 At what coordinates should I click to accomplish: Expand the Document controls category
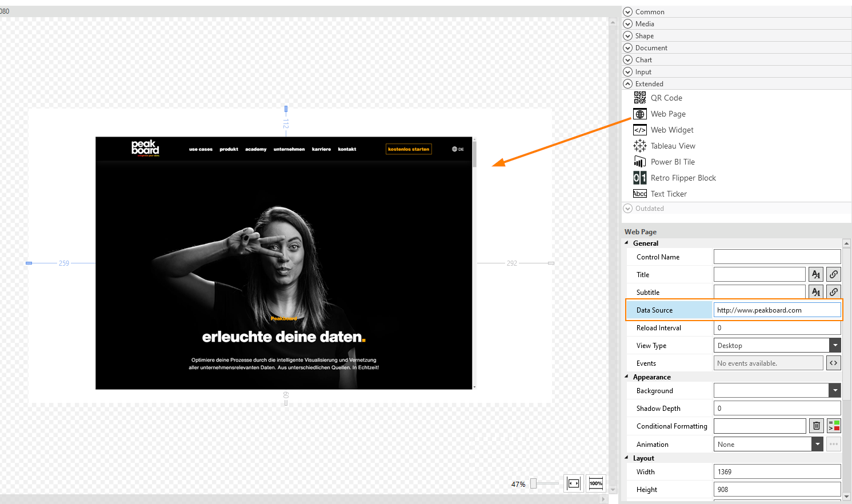point(628,47)
